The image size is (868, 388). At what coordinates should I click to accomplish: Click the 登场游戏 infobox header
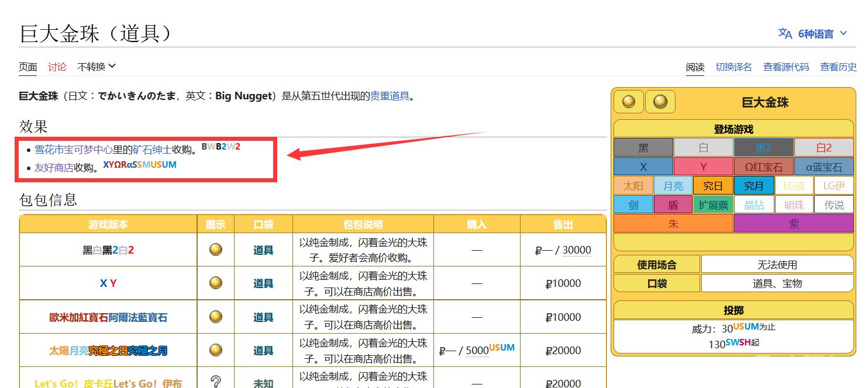733,129
